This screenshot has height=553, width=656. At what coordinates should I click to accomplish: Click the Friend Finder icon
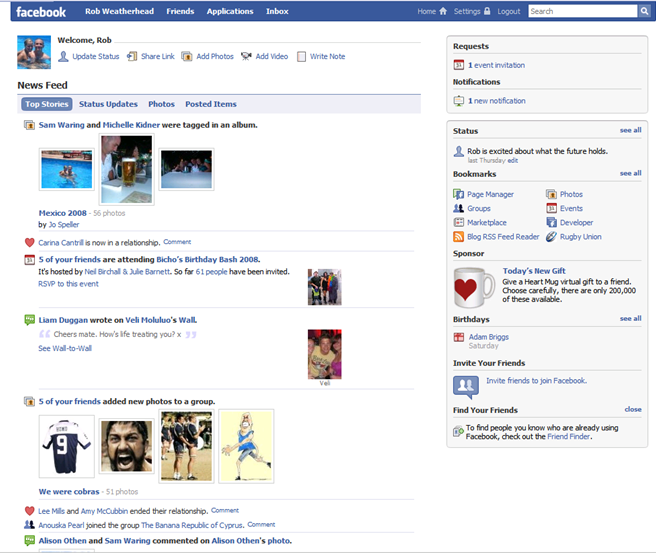[458, 431]
